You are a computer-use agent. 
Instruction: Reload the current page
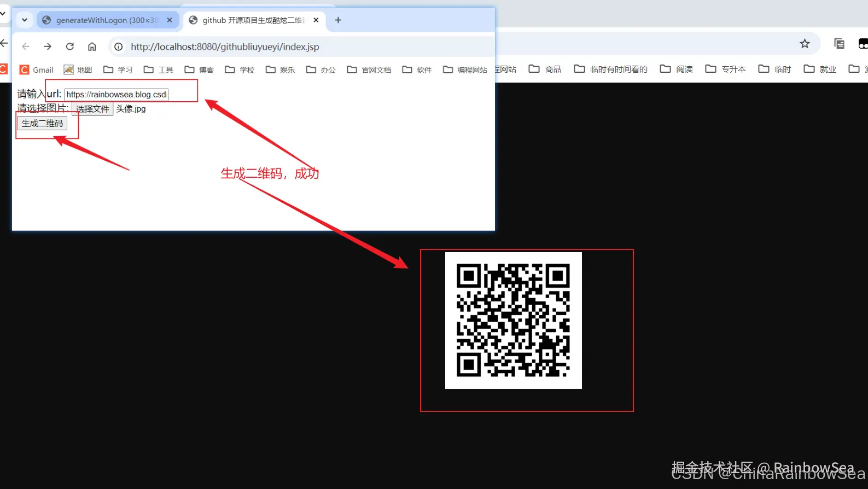pyautogui.click(x=70, y=46)
